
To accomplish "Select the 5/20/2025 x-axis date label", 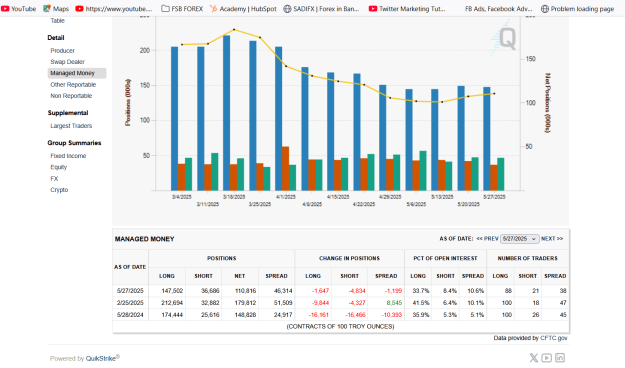I will 468,204.
